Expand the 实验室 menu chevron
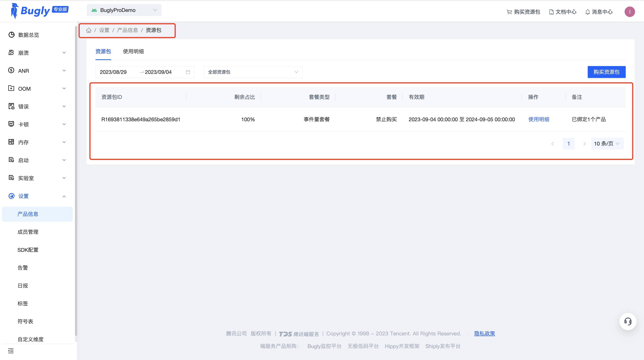This screenshot has width=644, height=360. pos(64,178)
